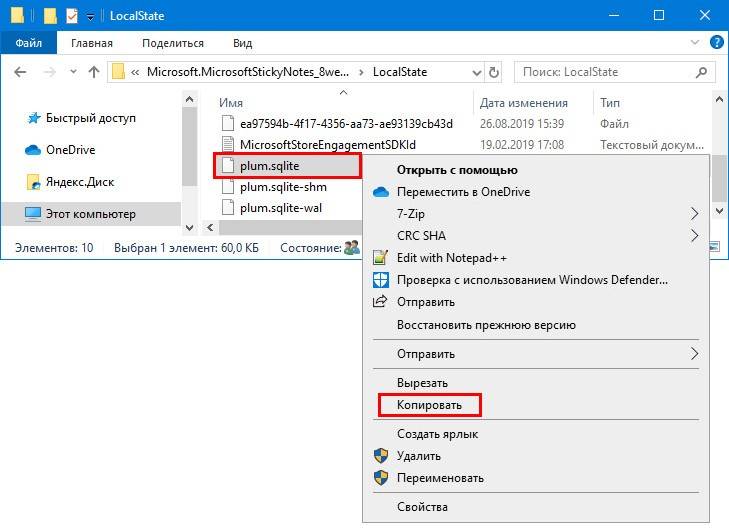Click the Up arrow navigation button

coord(93,72)
